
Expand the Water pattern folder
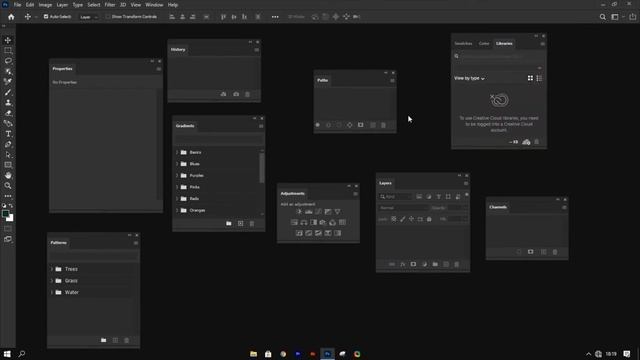52,293
